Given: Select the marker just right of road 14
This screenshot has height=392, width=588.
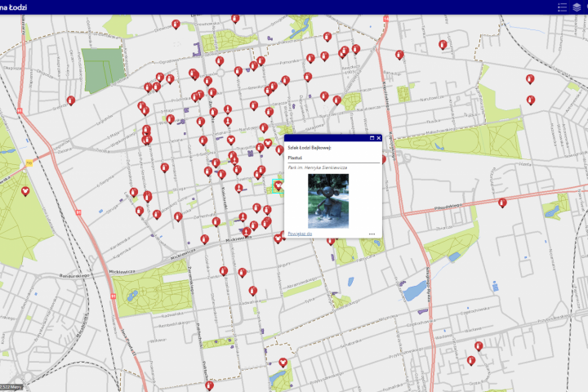Looking at the screenshot, I should click(x=399, y=56).
